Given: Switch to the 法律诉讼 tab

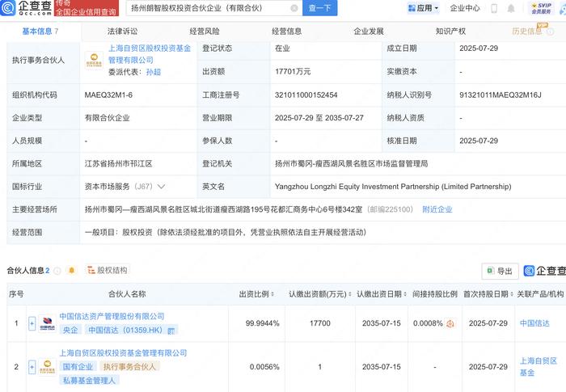Looking at the screenshot, I should [122, 32].
